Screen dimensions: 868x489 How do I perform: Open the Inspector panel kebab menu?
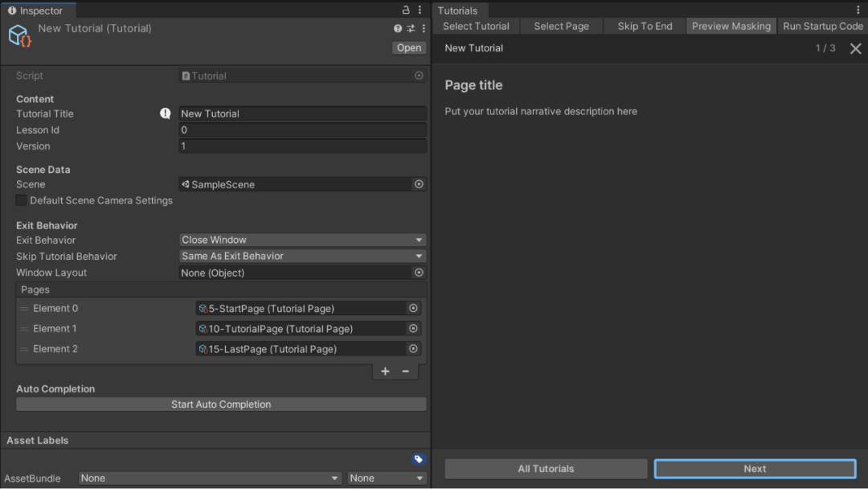(x=421, y=10)
